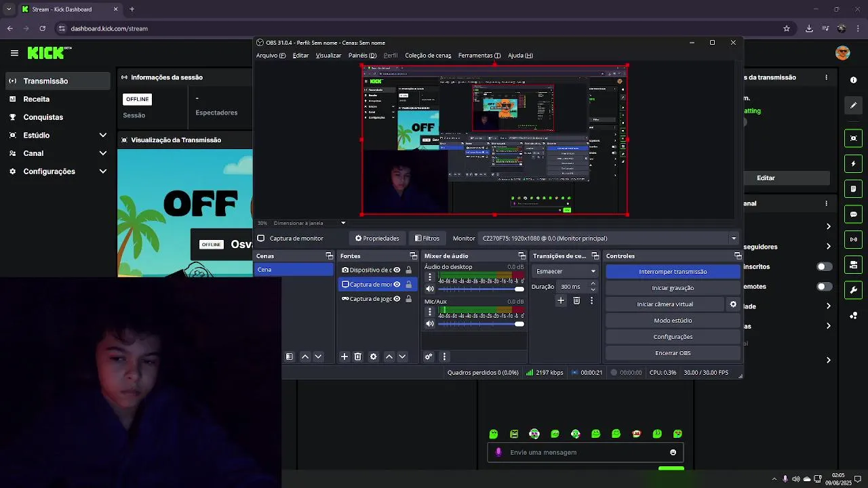The height and width of the screenshot is (488, 868).
Task: Float the Controles dock panel
Action: tap(738, 256)
